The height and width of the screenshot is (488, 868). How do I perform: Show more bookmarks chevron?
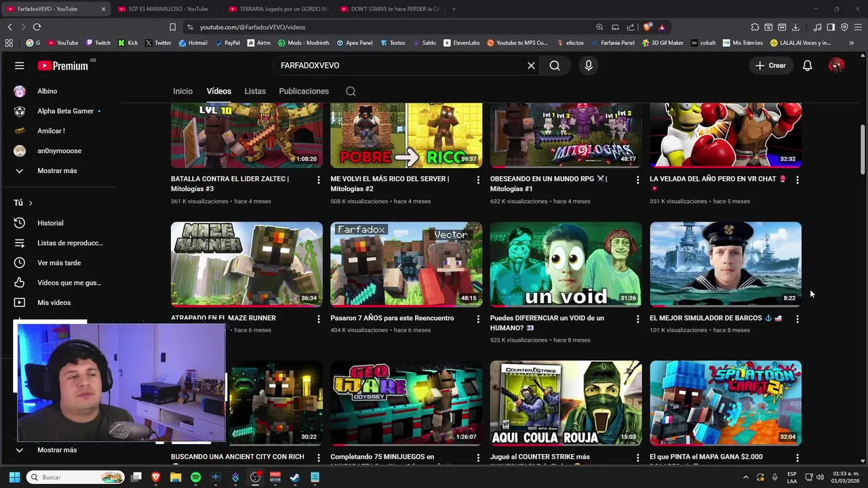pyautogui.click(x=852, y=43)
